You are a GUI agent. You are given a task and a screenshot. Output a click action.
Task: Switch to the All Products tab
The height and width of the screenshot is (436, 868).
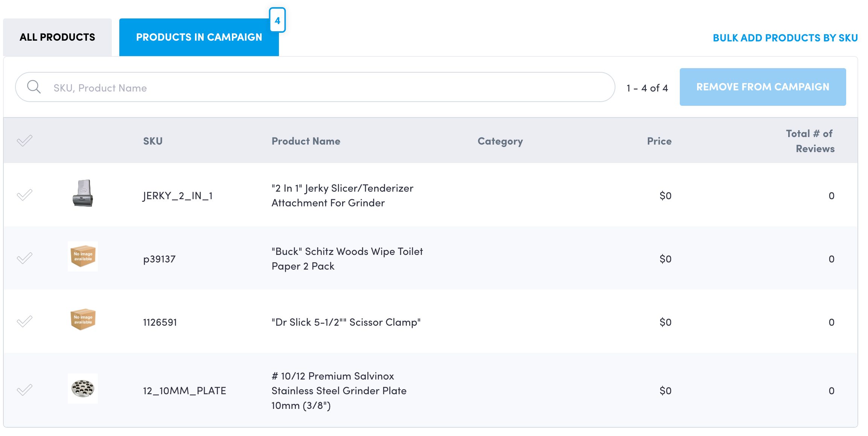click(x=57, y=37)
